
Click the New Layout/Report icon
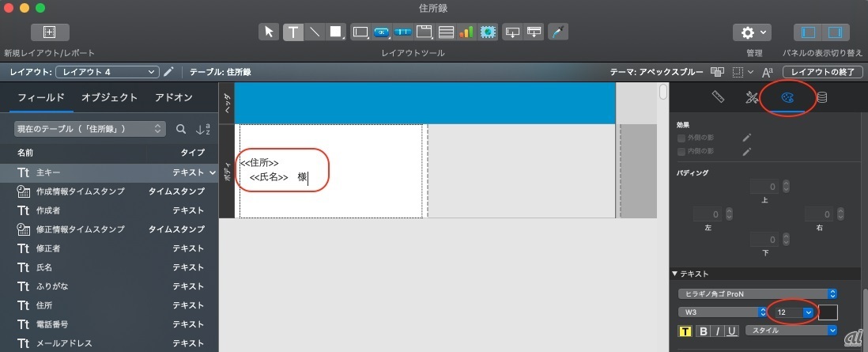coord(50,32)
